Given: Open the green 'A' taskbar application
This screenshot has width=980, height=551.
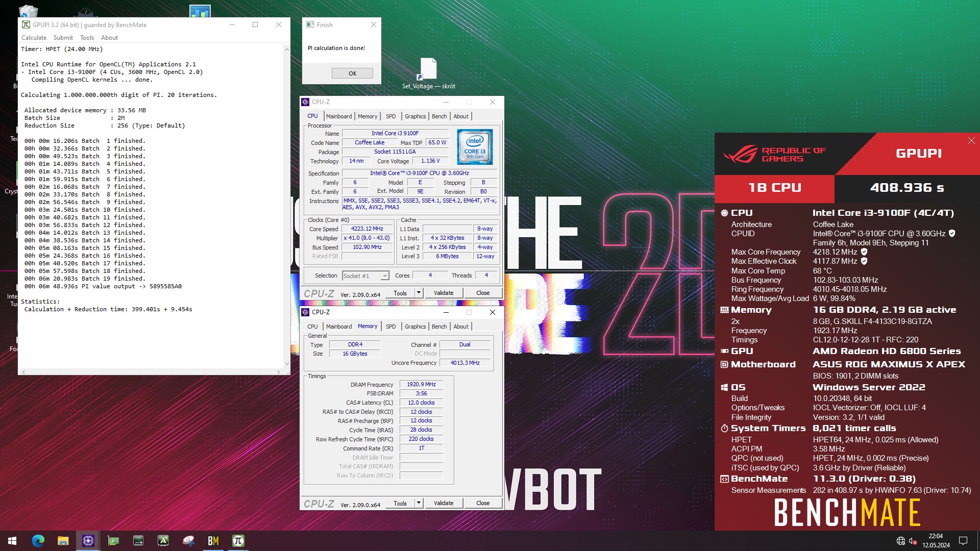Looking at the screenshot, I should 163,541.
